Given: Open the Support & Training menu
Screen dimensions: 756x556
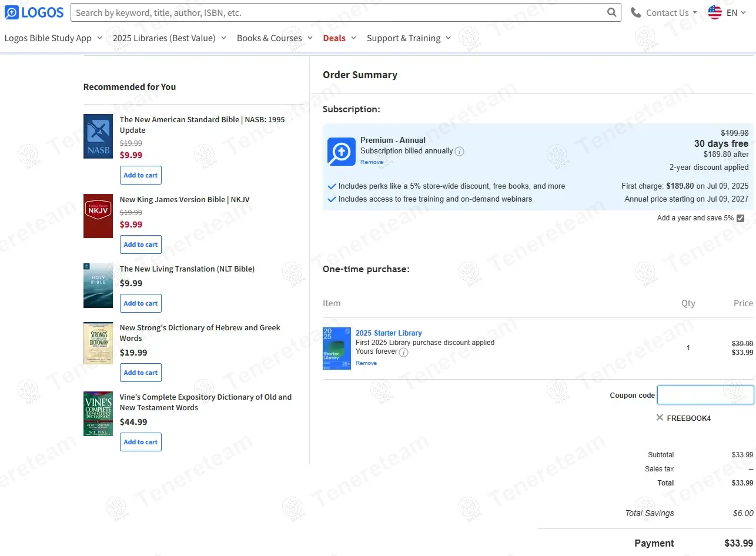Looking at the screenshot, I should tap(409, 38).
